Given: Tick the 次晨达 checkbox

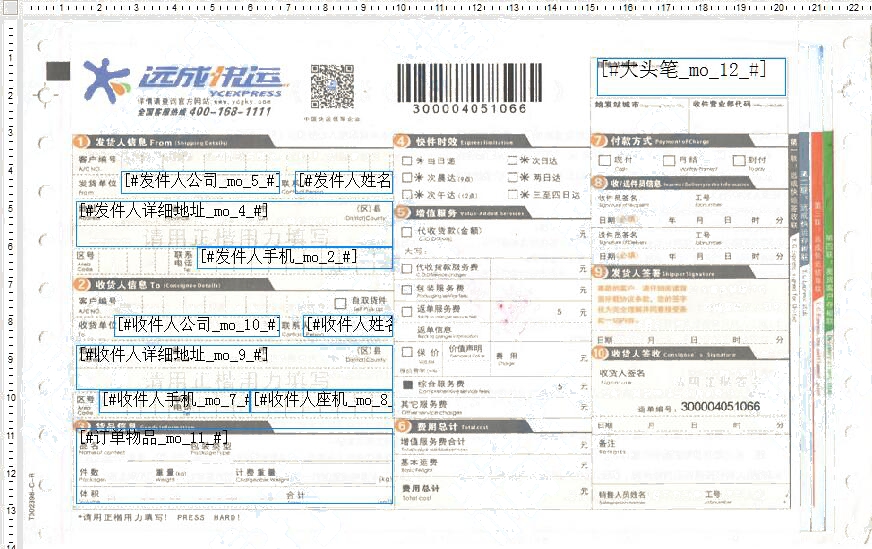Looking at the screenshot, I should click(x=407, y=177).
